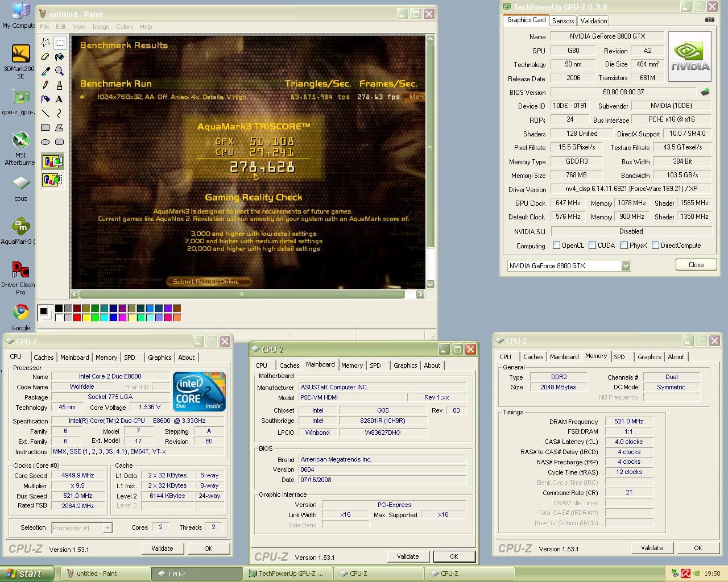Switch to TechPowerUp GPU-Z taskbar item
728x582 pixels.
pos(288,573)
